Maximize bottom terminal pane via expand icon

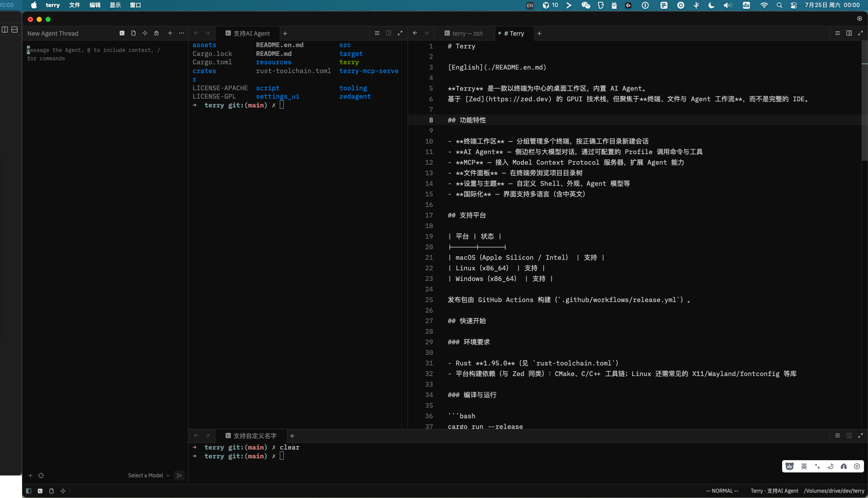pyautogui.click(x=861, y=435)
